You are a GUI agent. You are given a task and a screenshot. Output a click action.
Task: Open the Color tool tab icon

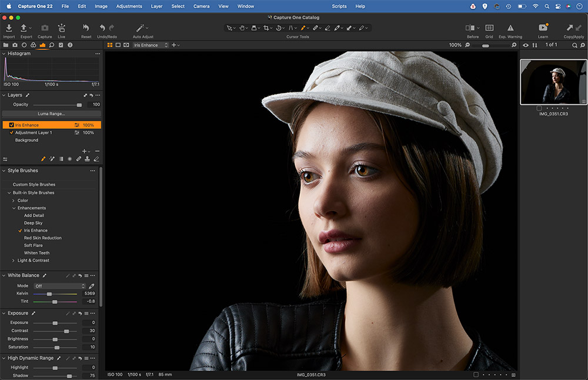pyautogui.click(x=34, y=45)
